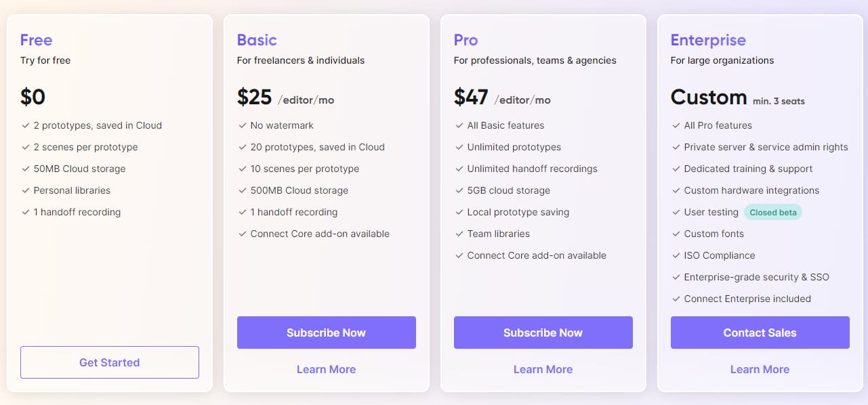
Task: Click checkmark icon beside Team libraries
Action: click(x=459, y=234)
